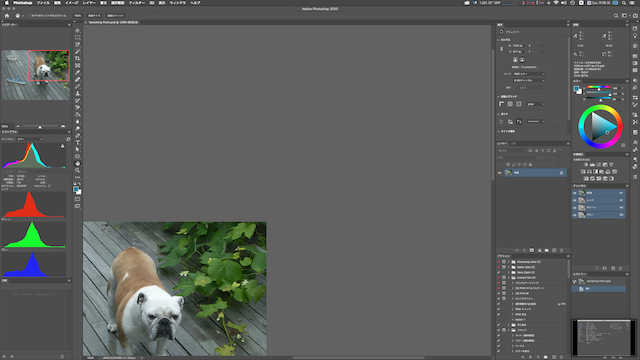Click the lock icon on 背景 layer
640x360 pixels.
click(x=561, y=173)
